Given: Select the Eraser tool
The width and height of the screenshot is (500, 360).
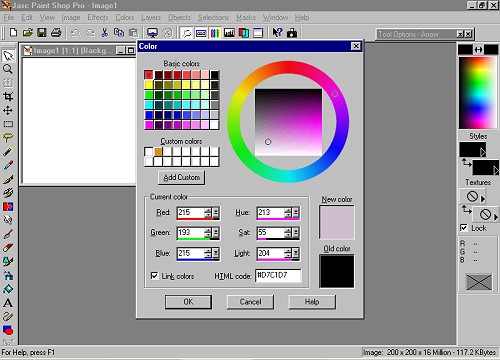Looking at the screenshot, I should pyautogui.click(x=8, y=248).
